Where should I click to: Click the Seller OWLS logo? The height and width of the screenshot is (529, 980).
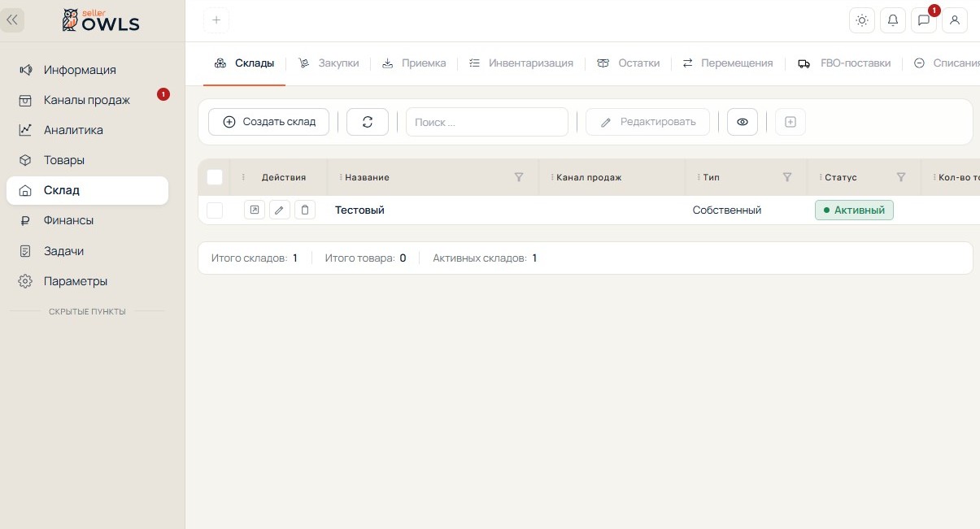[x=101, y=20]
